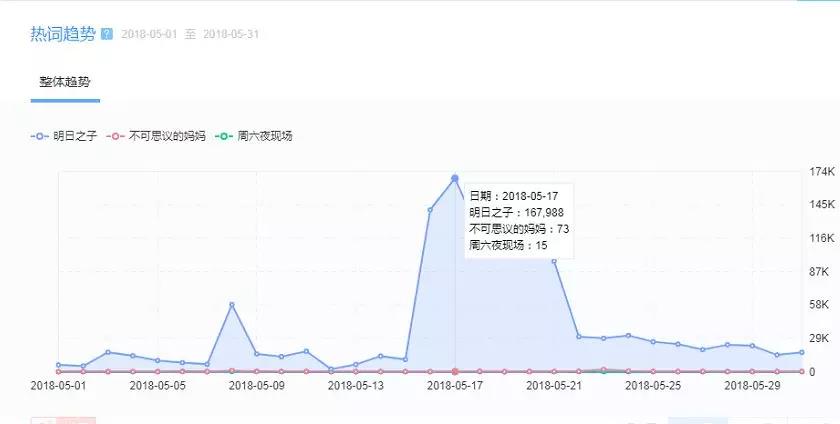Toggle the 不可思议的妈妈 legend series
The image size is (840, 424).
(x=156, y=136)
